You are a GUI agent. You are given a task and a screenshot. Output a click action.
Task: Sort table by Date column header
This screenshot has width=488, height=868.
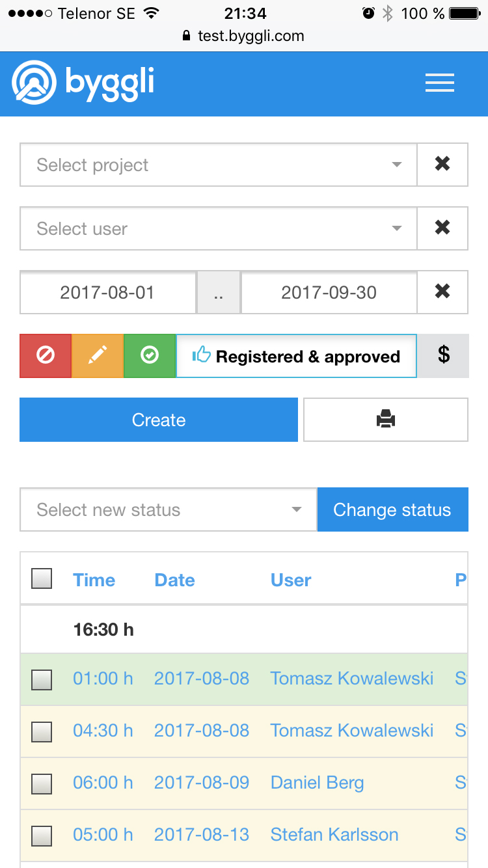pyautogui.click(x=174, y=580)
